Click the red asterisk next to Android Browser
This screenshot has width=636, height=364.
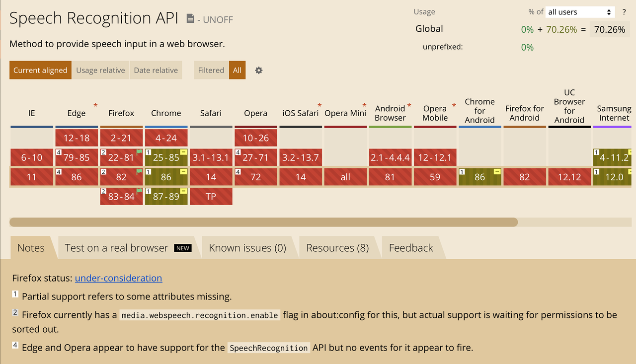[409, 105]
